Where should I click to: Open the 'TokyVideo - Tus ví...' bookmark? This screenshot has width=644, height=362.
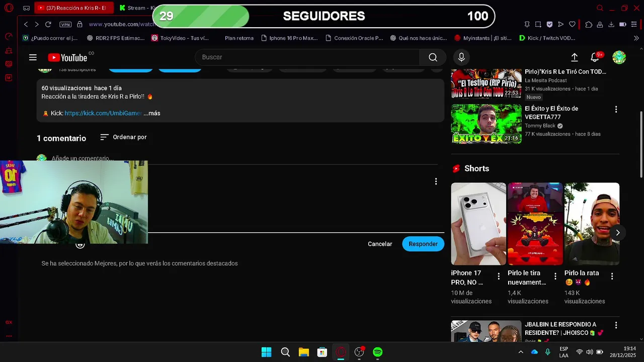(x=180, y=38)
